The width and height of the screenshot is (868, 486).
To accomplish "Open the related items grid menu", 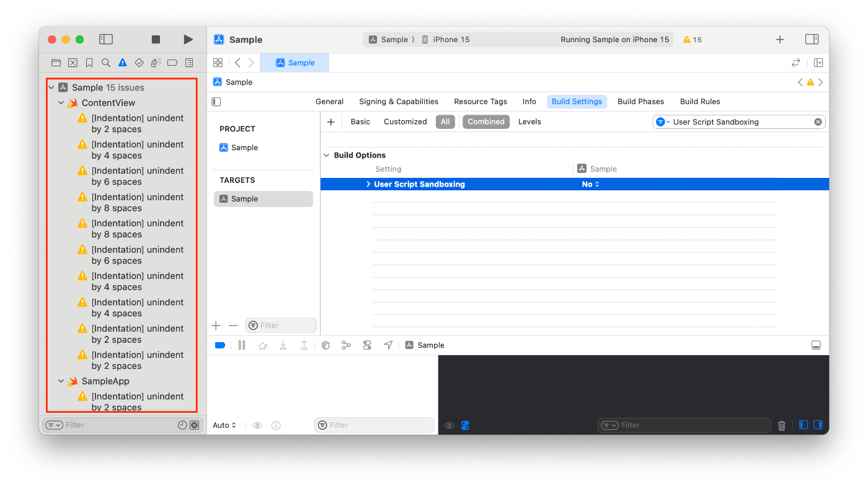I will (218, 63).
